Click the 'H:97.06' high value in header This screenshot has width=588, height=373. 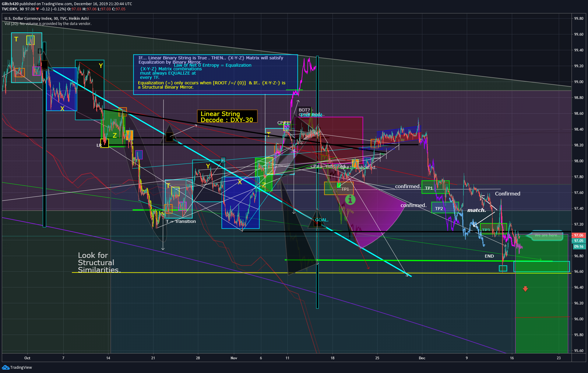(90, 9)
